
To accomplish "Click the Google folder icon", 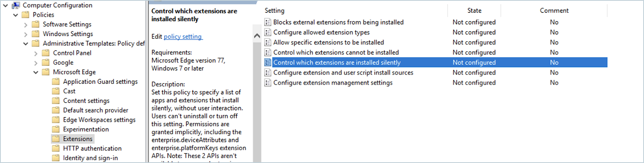I will 46,62.
